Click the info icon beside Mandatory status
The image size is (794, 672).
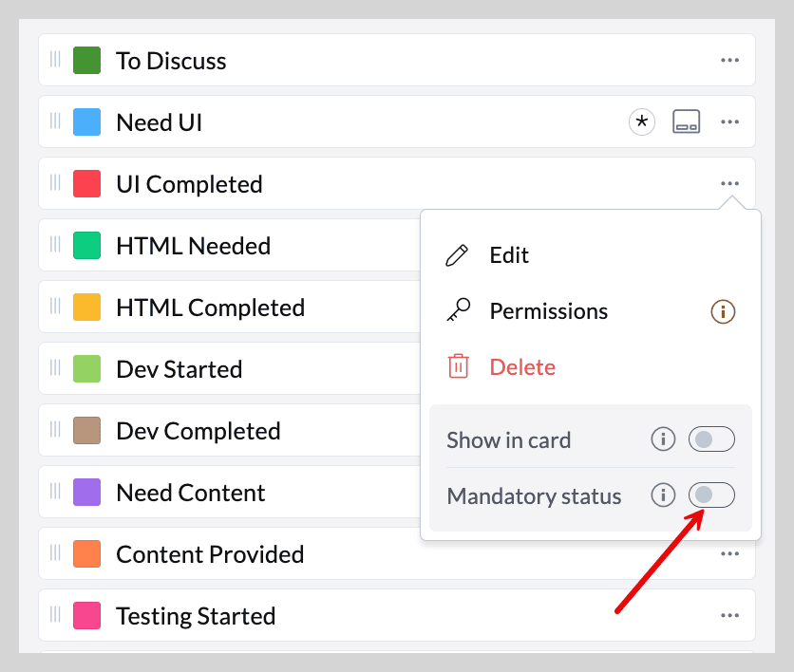point(663,495)
